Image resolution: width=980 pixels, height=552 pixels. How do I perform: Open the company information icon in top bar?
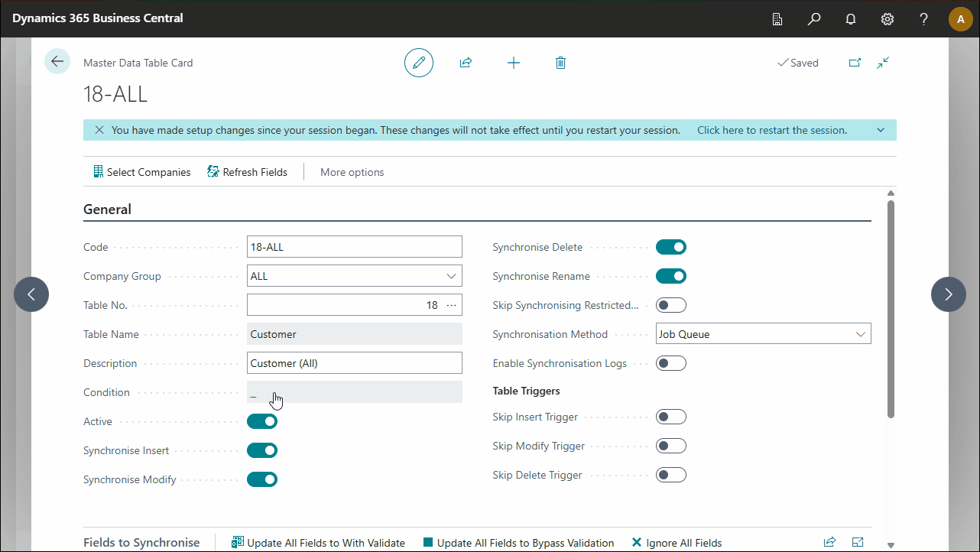(x=777, y=18)
